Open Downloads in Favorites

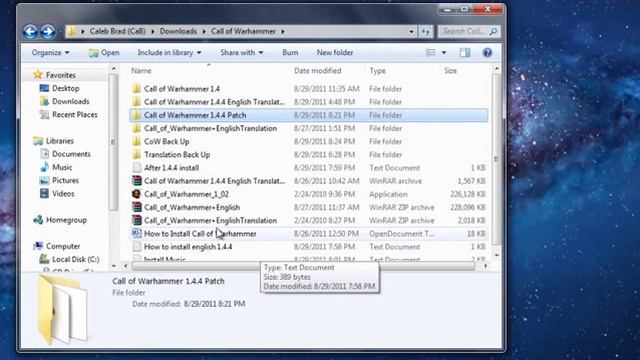(71, 101)
